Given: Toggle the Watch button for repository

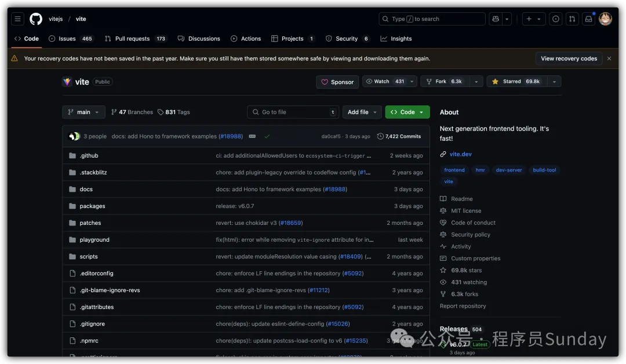Looking at the screenshot, I should [x=383, y=82].
